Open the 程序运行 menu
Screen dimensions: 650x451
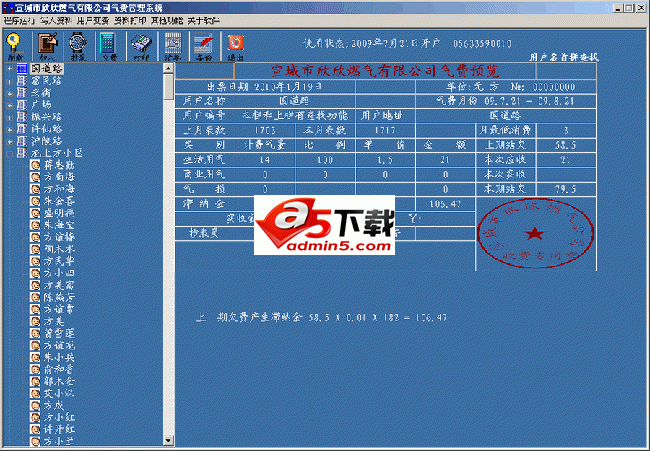19,20
